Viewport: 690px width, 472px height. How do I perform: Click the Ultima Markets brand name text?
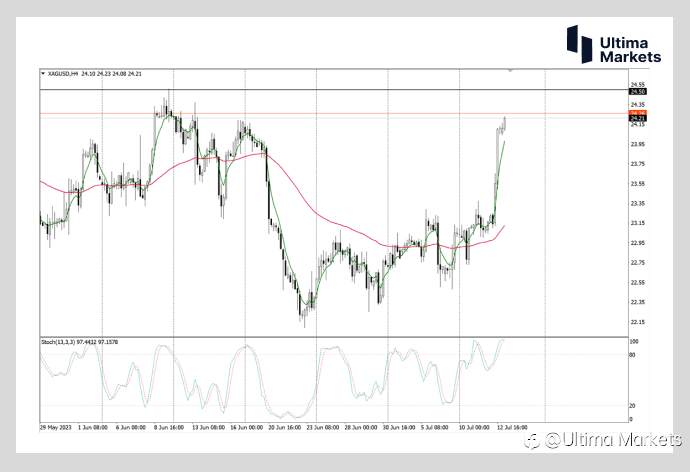(x=630, y=50)
